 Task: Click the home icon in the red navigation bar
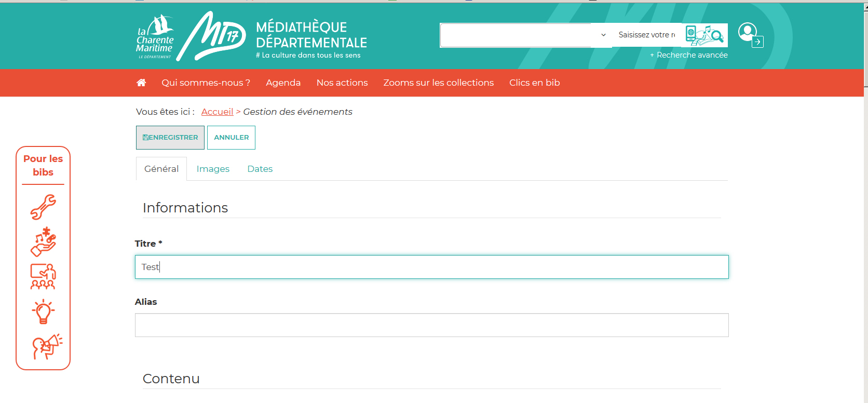[x=141, y=83]
